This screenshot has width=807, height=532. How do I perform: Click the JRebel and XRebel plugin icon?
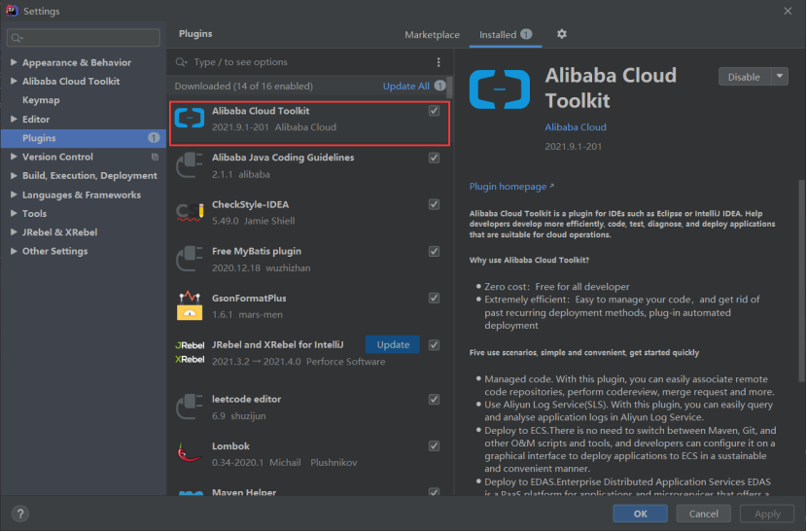(190, 352)
